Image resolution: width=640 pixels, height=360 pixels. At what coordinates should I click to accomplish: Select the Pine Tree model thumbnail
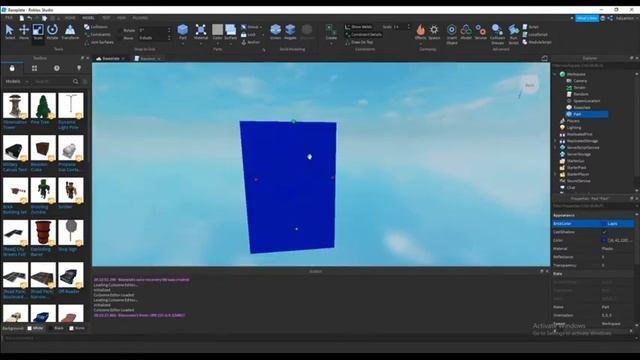[43, 106]
